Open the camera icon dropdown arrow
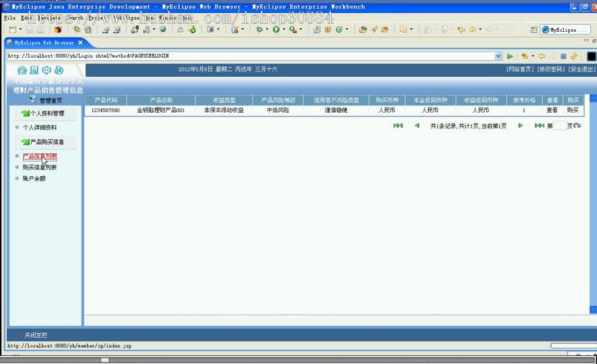The height and width of the screenshot is (364, 597). coord(218,29)
